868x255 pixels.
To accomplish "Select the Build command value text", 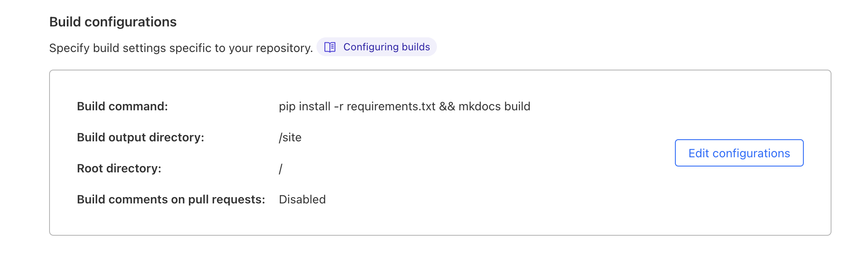I will (404, 106).
